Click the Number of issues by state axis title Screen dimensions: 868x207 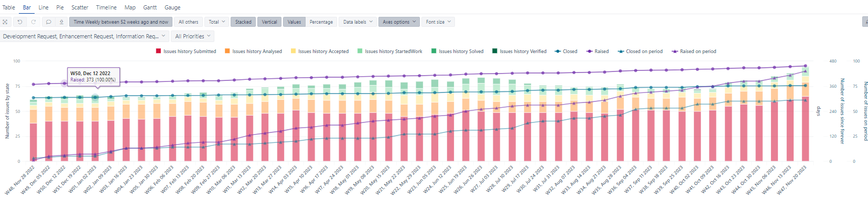pos(7,111)
